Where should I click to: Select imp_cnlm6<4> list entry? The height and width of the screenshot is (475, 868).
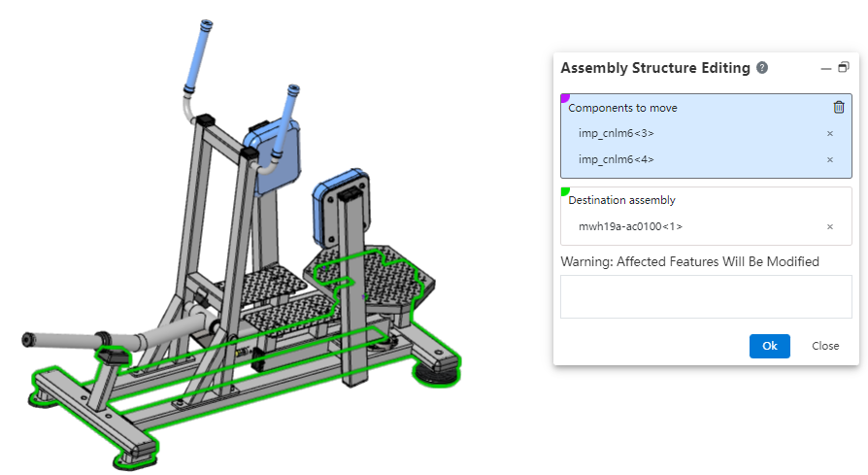click(617, 160)
